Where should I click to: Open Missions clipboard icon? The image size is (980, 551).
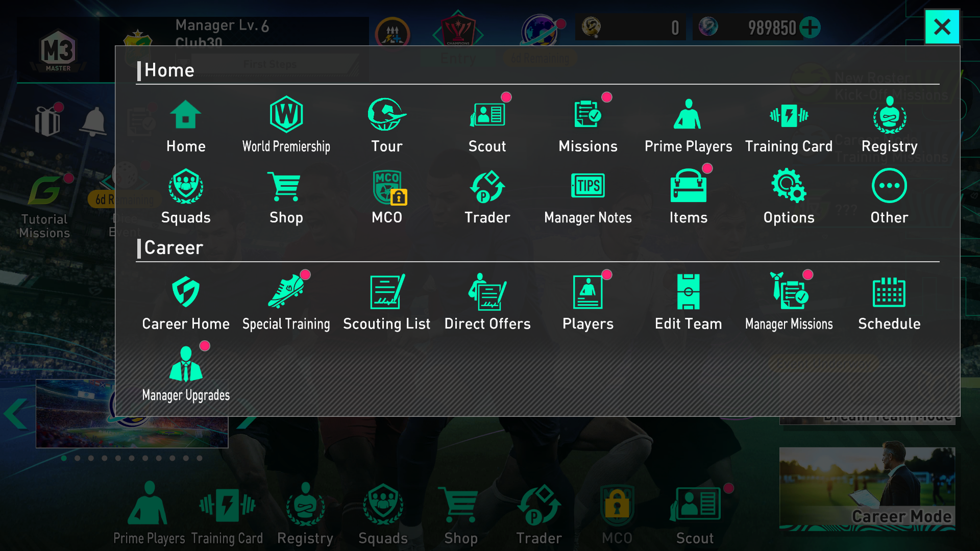coord(587,114)
